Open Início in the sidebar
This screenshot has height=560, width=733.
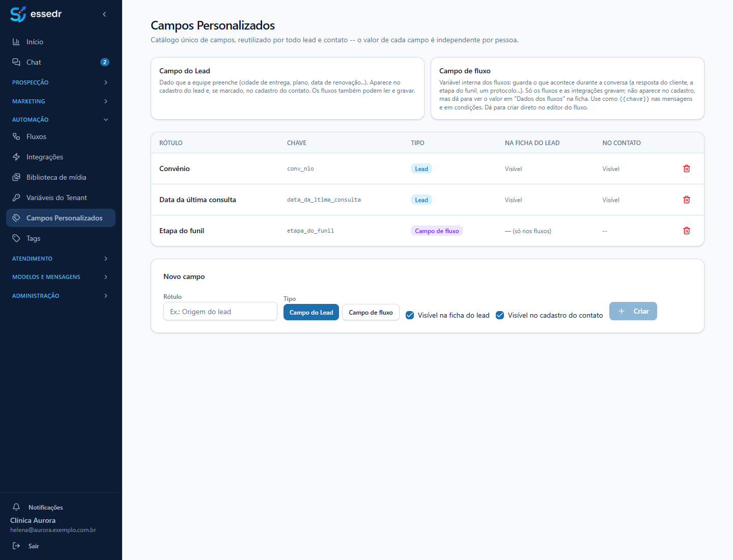pyautogui.click(x=61, y=42)
